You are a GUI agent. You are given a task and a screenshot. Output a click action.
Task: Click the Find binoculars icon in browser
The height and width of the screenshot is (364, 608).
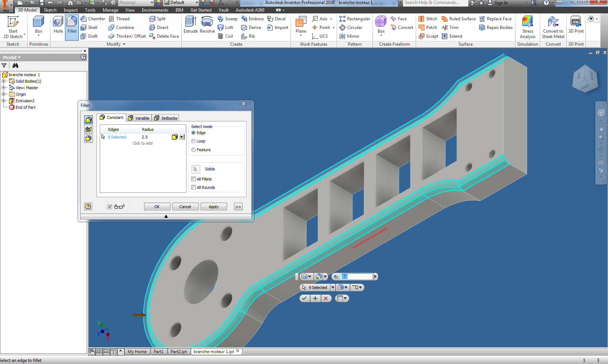click(x=15, y=66)
